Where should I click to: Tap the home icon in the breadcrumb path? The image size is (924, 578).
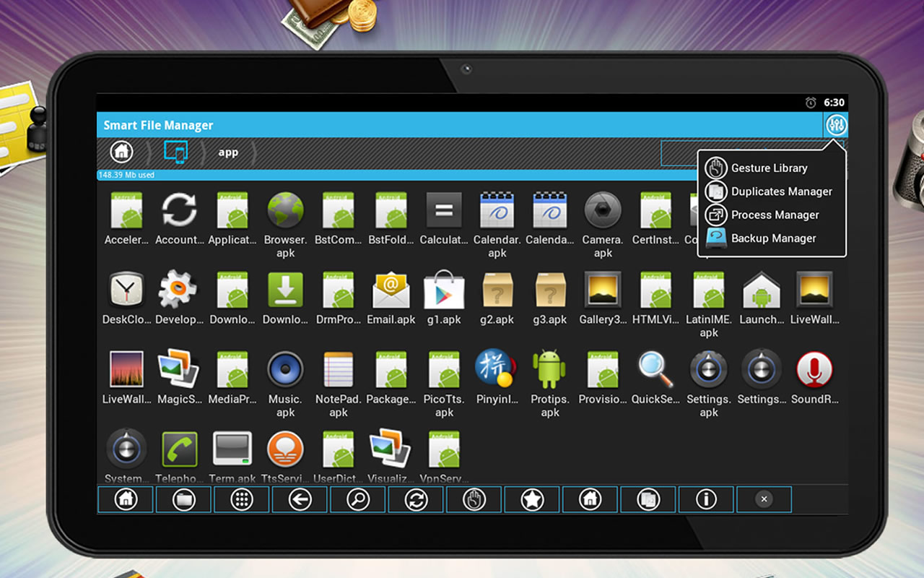click(x=121, y=152)
